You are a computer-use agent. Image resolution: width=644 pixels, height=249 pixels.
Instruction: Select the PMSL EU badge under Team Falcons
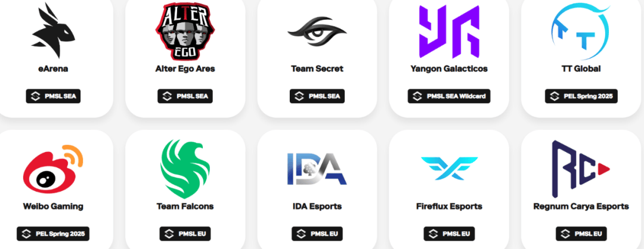point(185,234)
